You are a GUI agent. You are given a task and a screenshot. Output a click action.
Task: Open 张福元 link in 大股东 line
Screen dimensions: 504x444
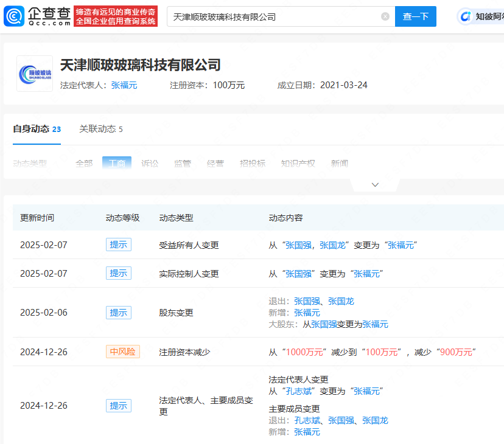click(x=375, y=325)
